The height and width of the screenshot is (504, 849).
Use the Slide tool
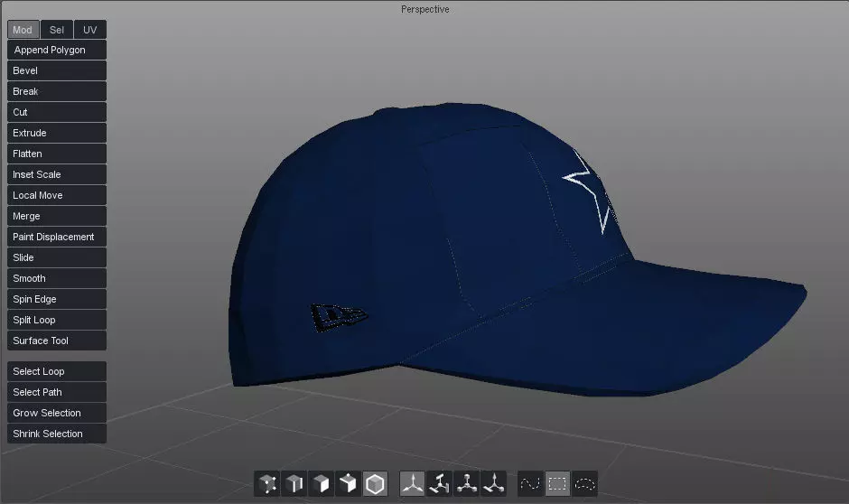[x=57, y=257]
